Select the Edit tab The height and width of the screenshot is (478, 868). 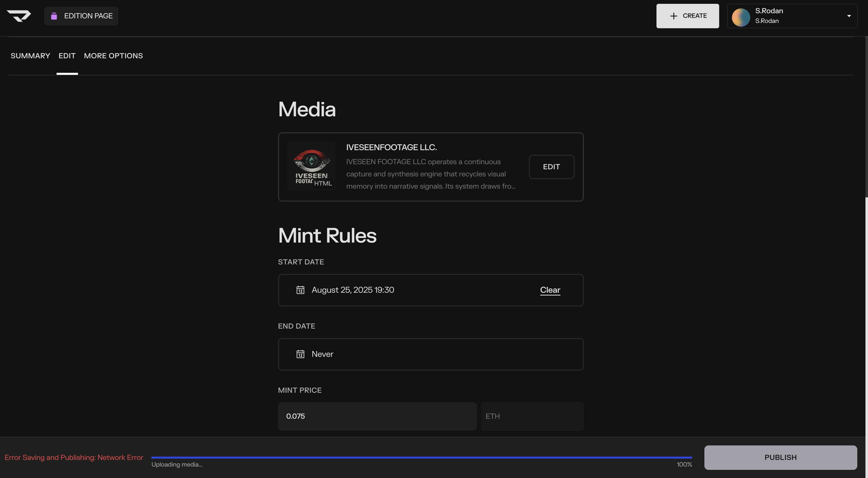[67, 55]
